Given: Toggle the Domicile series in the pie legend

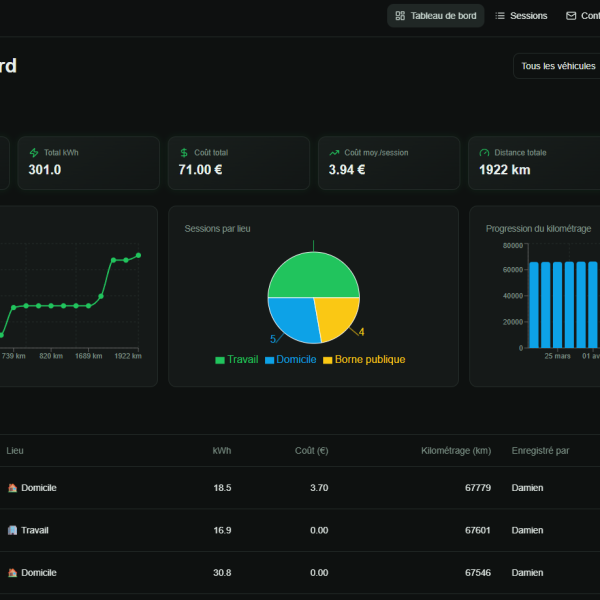Looking at the screenshot, I should (290, 360).
